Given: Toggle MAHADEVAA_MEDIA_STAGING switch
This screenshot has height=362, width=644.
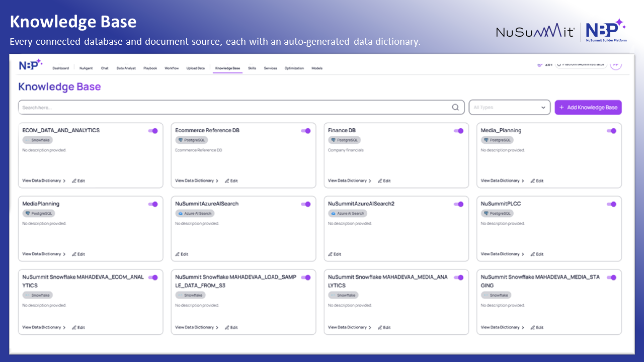Looking at the screenshot, I should (x=611, y=278).
